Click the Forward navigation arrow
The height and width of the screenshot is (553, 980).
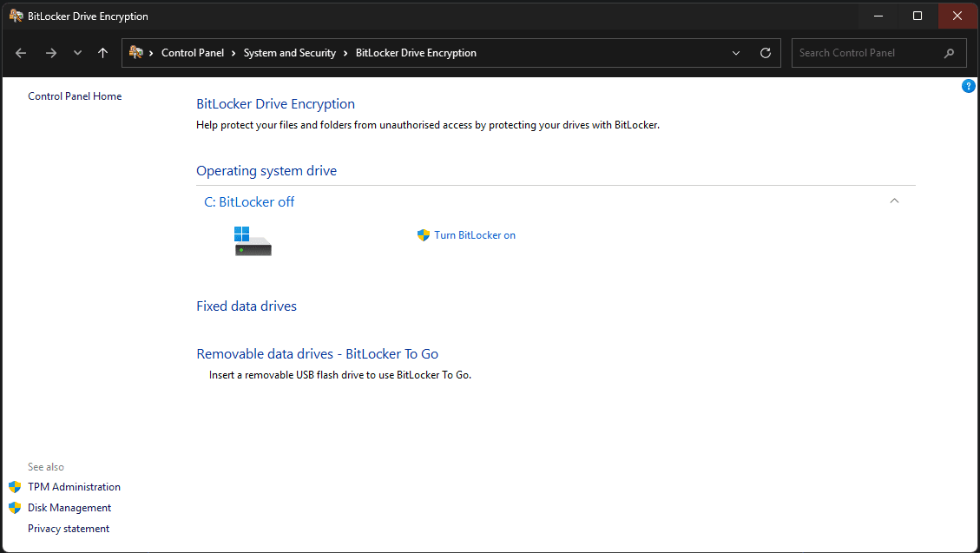pyautogui.click(x=50, y=53)
